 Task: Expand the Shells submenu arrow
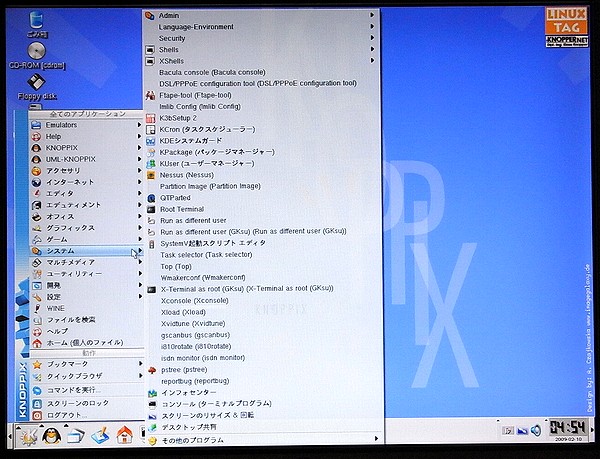(x=372, y=49)
